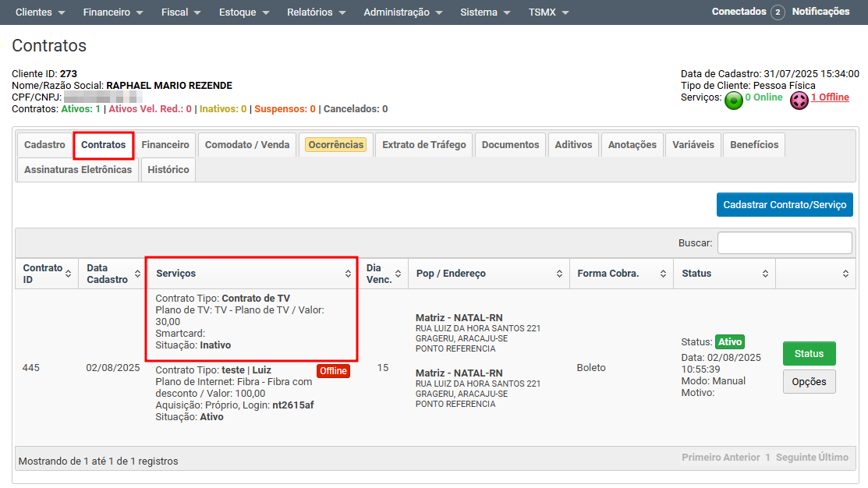868x488 pixels.
Task: Click Cadastrar Contrato/Serviço button
Action: pos(785,205)
